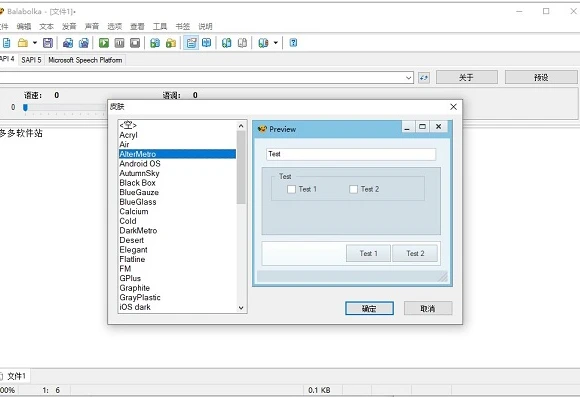Viewport: 580px width, 397px height.
Task: Select the BlueGlass skin
Action: (x=177, y=202)
